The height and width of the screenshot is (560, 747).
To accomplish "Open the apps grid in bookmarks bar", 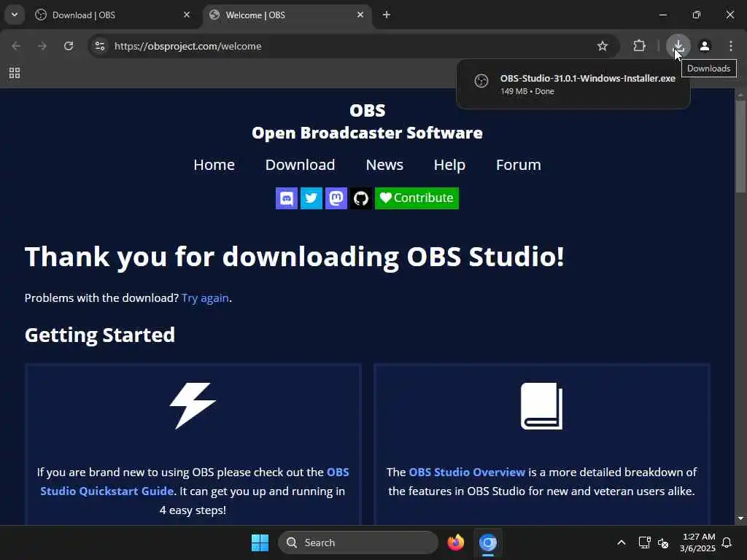I will pos(15,73).
